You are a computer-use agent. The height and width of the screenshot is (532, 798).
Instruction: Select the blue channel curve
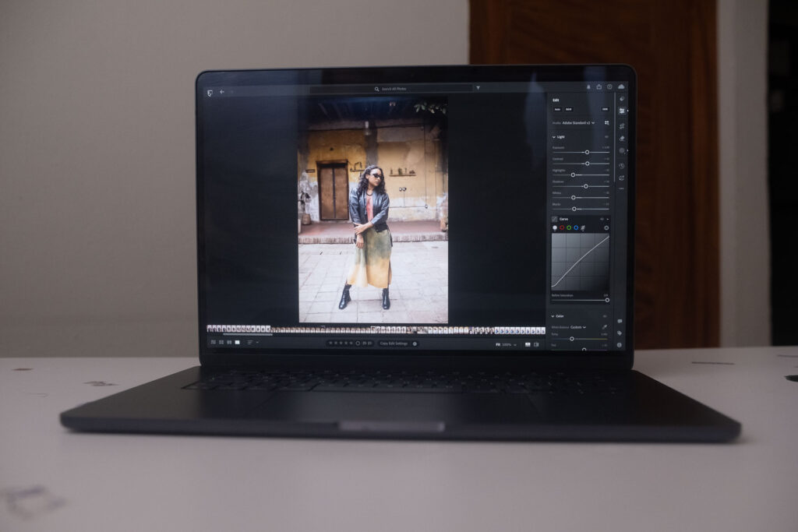coord(576,227)
